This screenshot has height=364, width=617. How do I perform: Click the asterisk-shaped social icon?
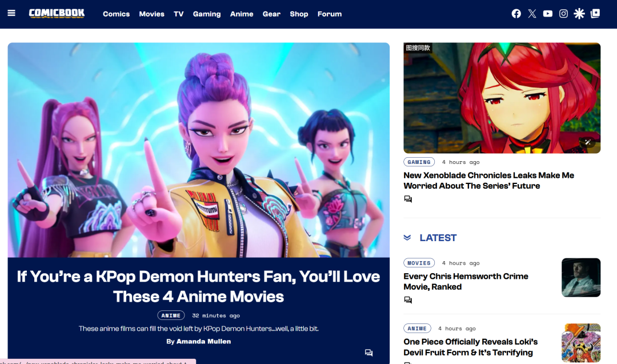click(579, 14)
